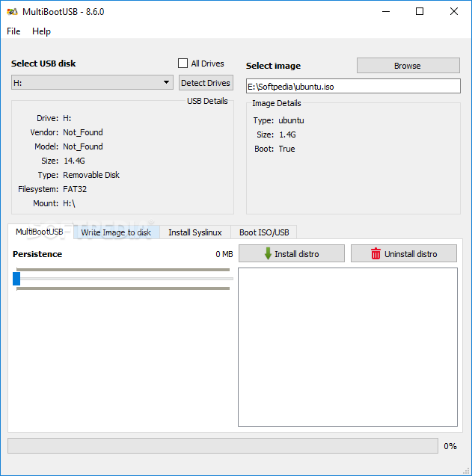Image resolution: width=472 pixels, height=476 pixels.
Task: Click Browse to select an image
Action: coord(408,66)
